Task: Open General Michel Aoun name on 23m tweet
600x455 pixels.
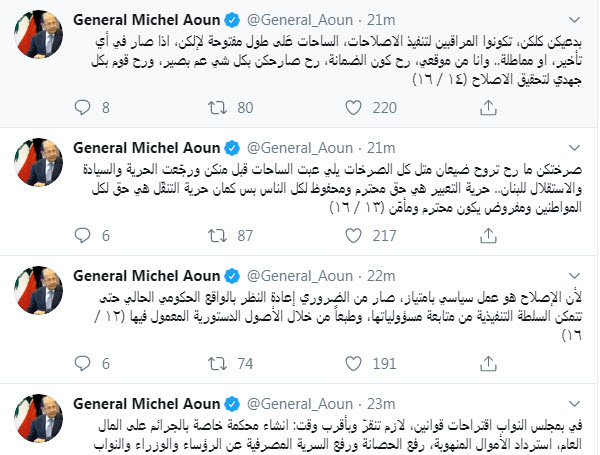Action: pyautogui.click(x=148, y=403)
